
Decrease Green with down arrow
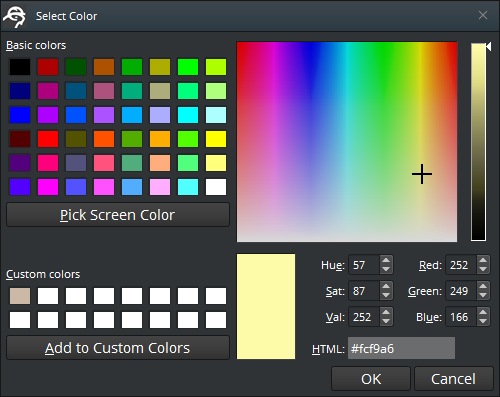483,295
